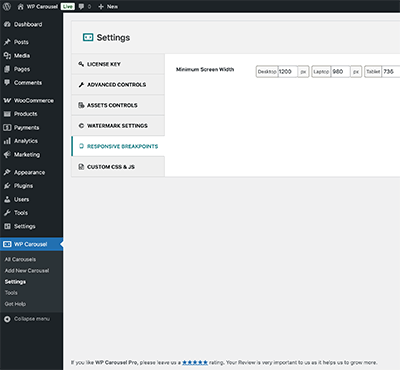The height and width of the screenshot is (370, 400).
Task: Click the Settings page carousel logo icon
Action: click(x=88, y=37)
